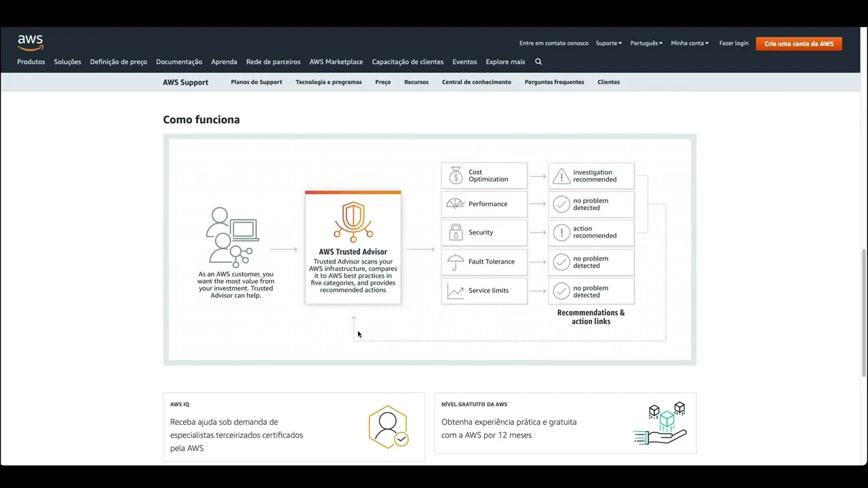Click the Performance no problem checkmark icon
The image size is (868, 488).
561,204
